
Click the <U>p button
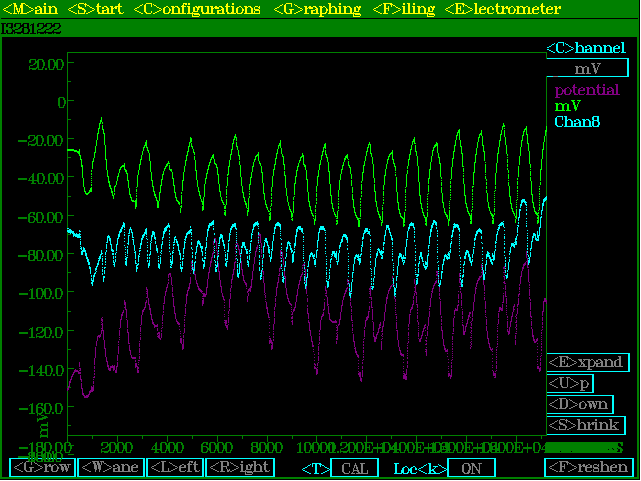point(569,383)
